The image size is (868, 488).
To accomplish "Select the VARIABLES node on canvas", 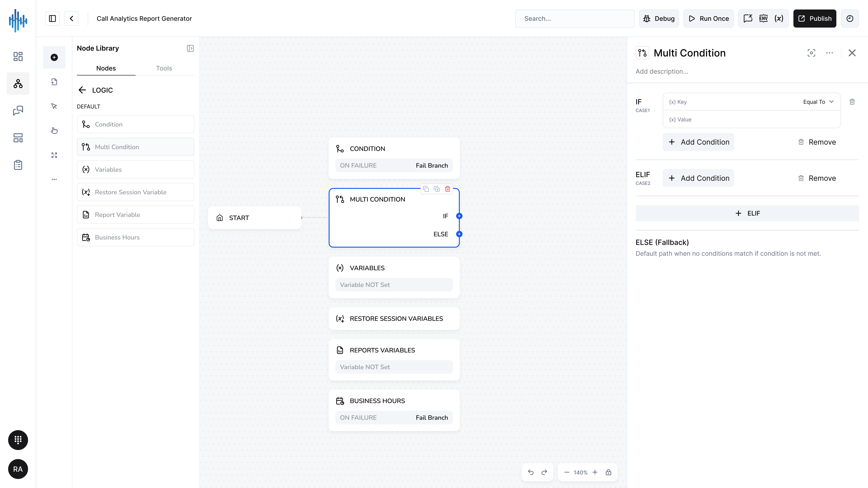I will coord(394,277).
